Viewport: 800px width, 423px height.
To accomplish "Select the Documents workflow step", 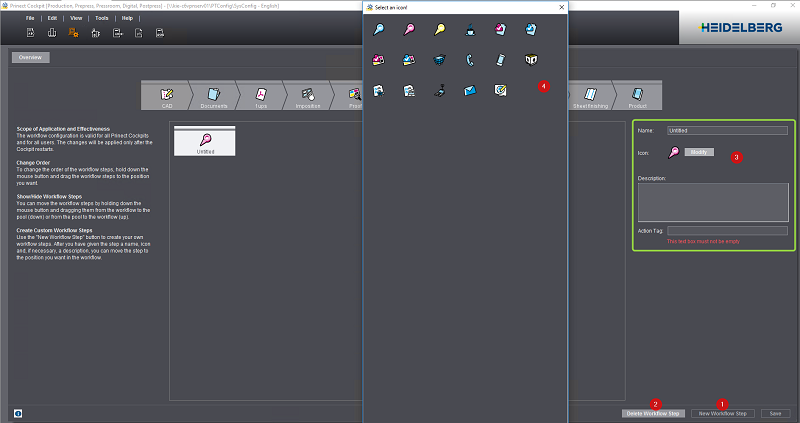I will coord(214,96).
